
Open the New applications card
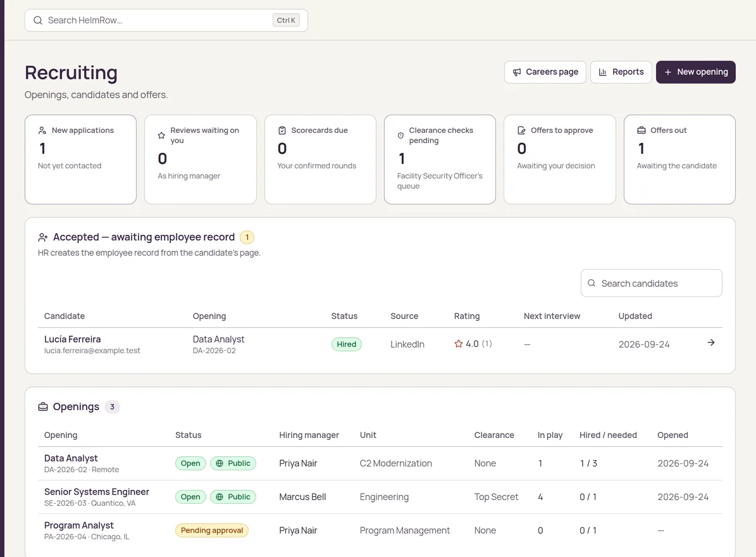80,159
